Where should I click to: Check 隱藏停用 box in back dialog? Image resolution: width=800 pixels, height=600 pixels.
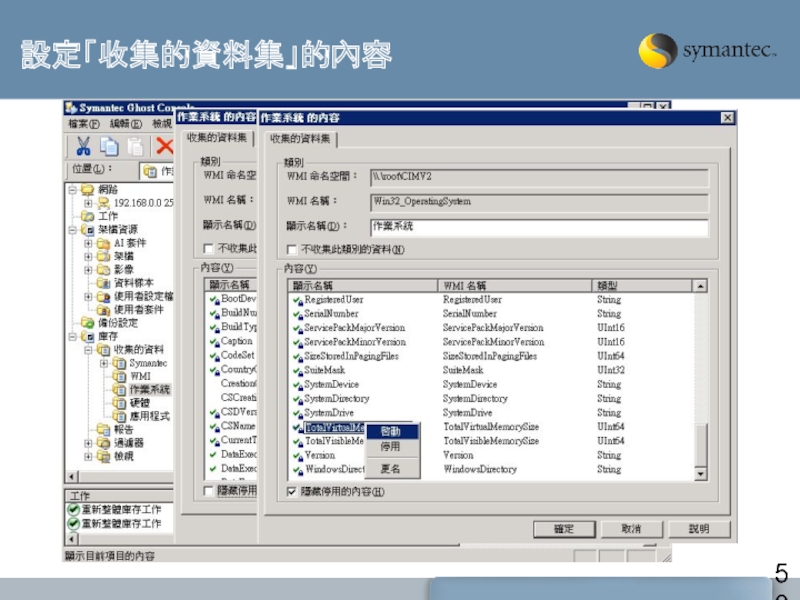click(x=208, y=491)
